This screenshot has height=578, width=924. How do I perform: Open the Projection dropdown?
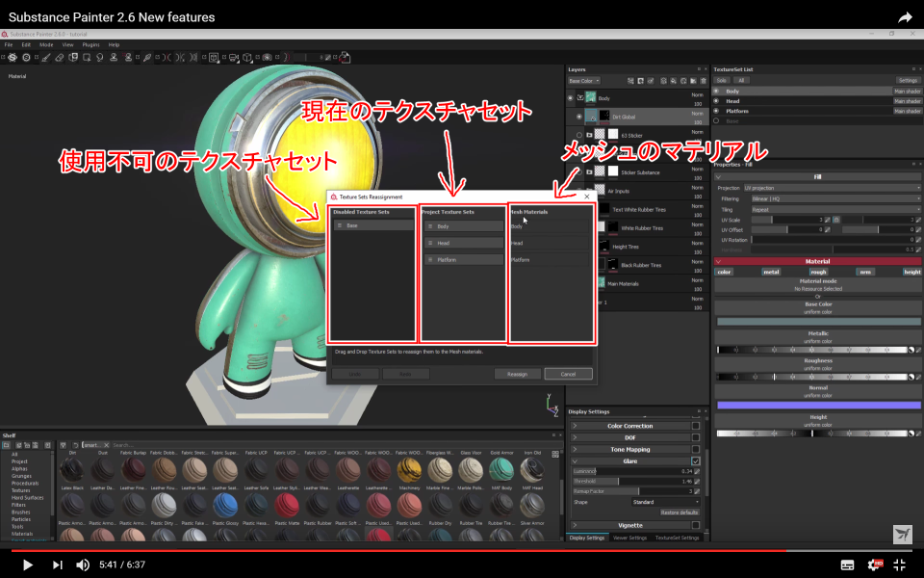click(832, 188)
